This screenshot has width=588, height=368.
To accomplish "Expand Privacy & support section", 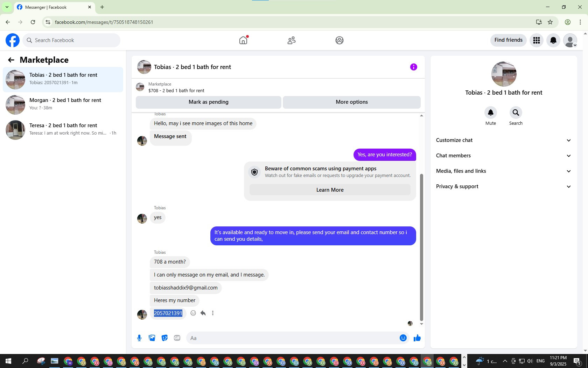I will click(504, 186).
